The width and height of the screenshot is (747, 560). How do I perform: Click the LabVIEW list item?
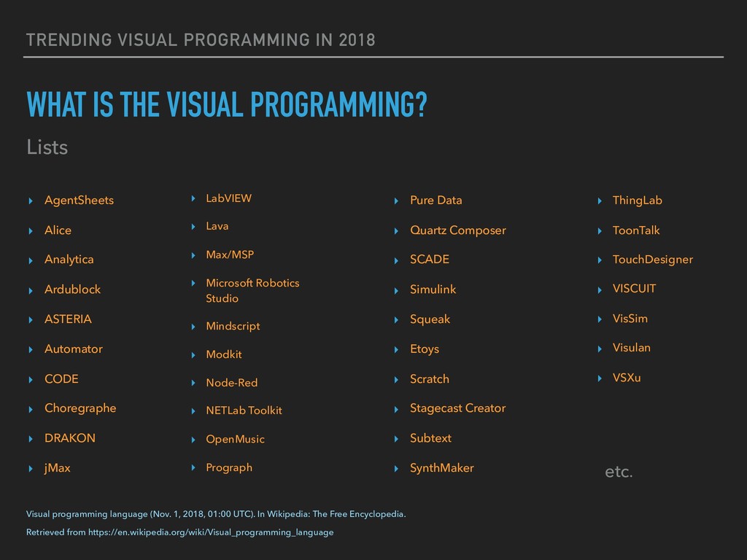[x=228, y=198]
